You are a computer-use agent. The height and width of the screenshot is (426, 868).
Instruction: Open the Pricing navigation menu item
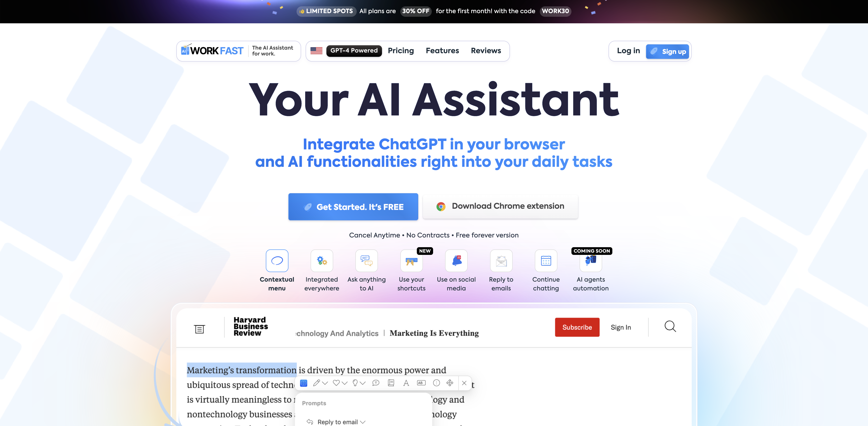click(400, 50)
